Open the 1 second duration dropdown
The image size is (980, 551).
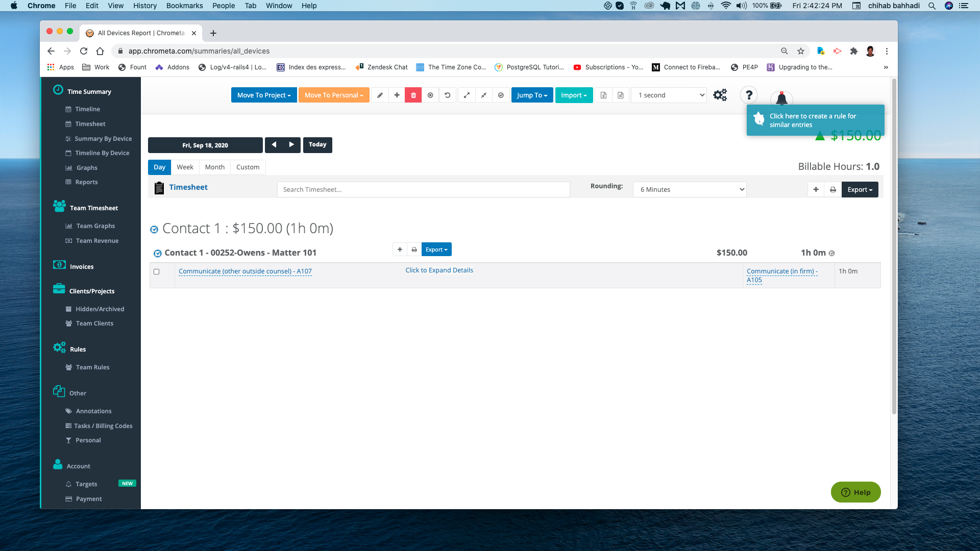668,95
